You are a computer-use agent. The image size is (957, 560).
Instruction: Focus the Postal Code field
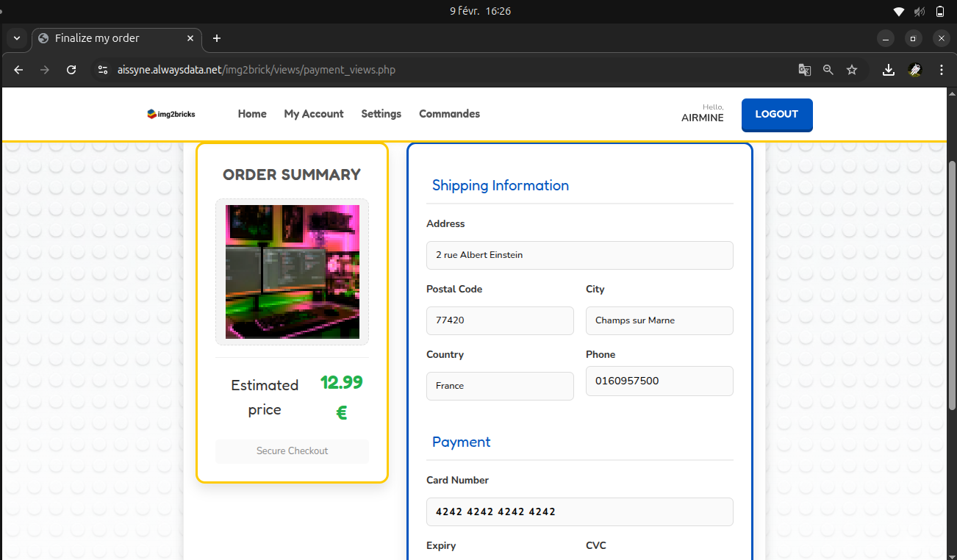click(x=500, y=320)
